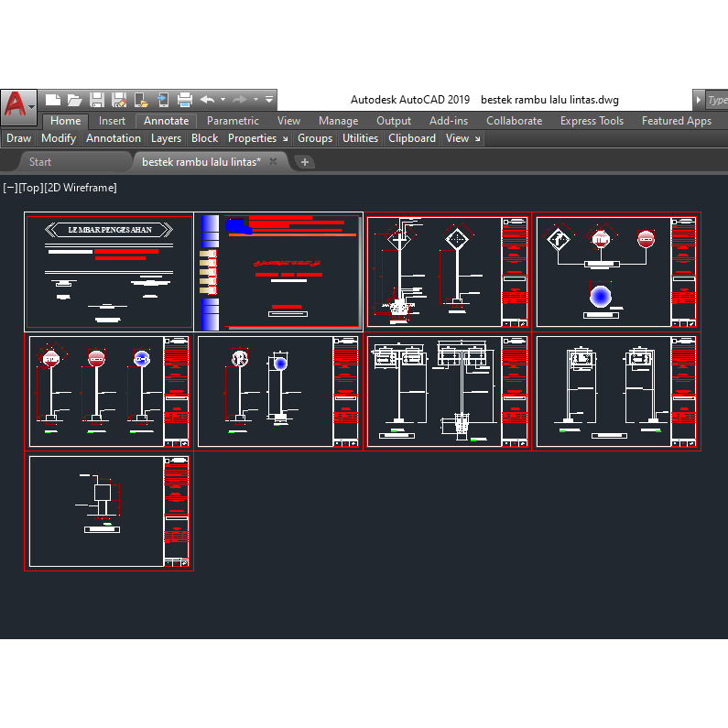Expand the Clipboard panel
728x728 pixels.
(x=412, y=138)
